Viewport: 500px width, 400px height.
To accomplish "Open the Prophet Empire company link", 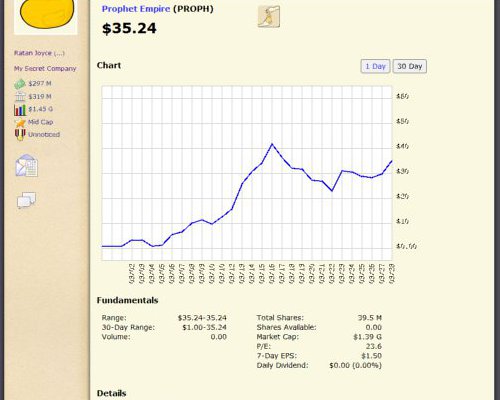I will [136, 9].
